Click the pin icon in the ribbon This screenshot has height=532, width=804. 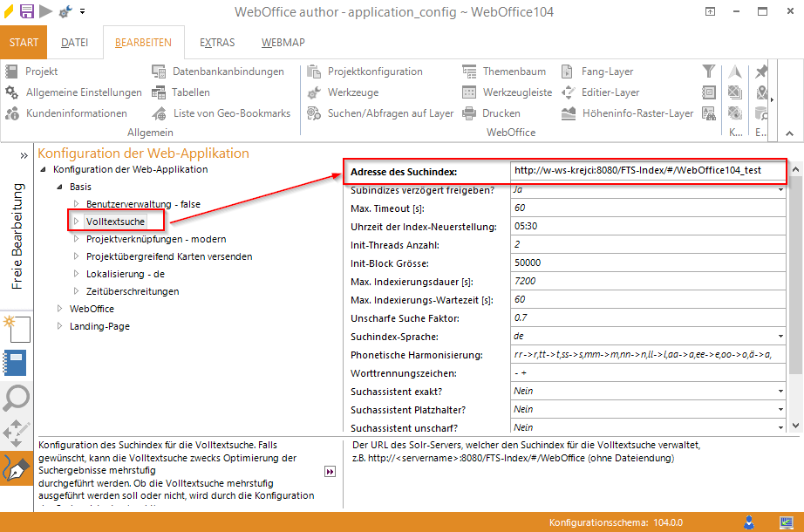[x=760, y=71]
